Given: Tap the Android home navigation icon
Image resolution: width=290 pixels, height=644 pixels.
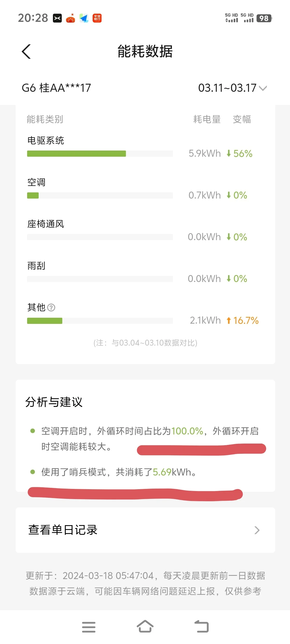Looking at the screenshot, I should click(145, 627).
